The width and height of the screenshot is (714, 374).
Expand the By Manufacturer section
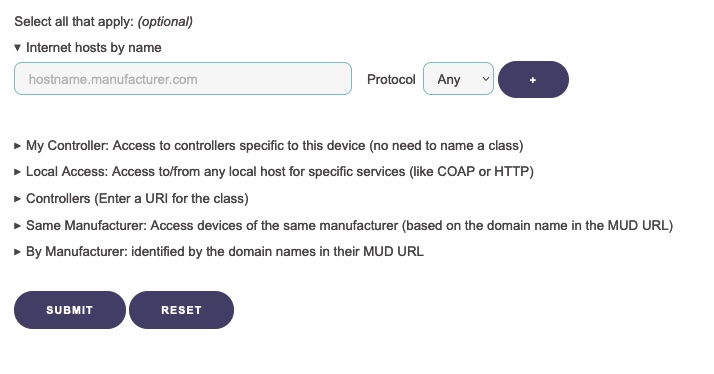coord(219,251)
